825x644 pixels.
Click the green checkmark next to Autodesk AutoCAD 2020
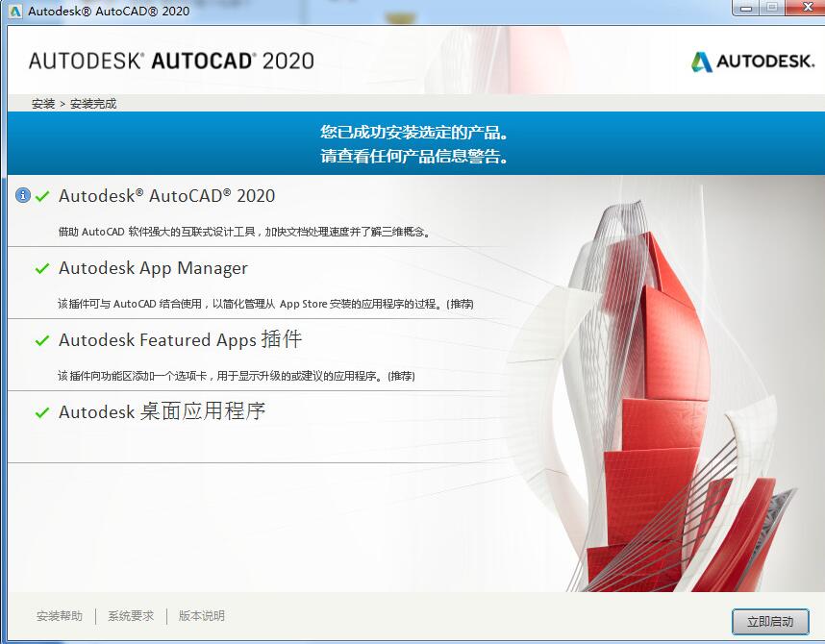coord(42,196)
